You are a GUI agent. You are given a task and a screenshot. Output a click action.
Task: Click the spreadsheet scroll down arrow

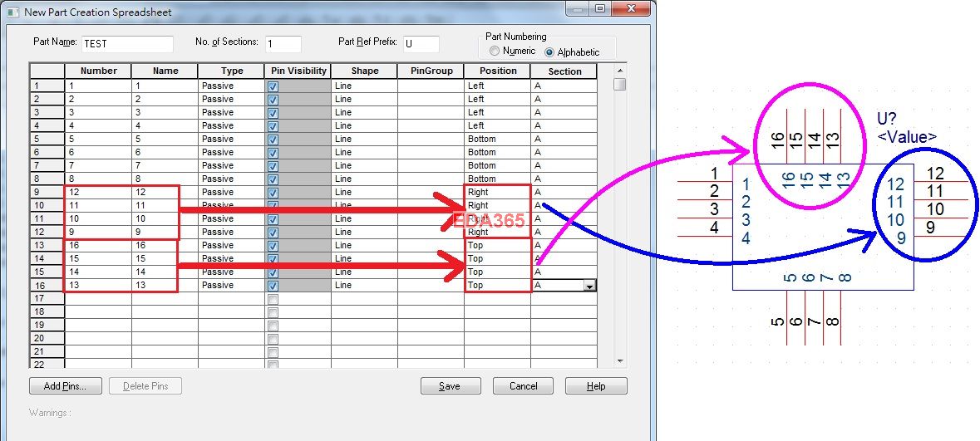[620, 361]
